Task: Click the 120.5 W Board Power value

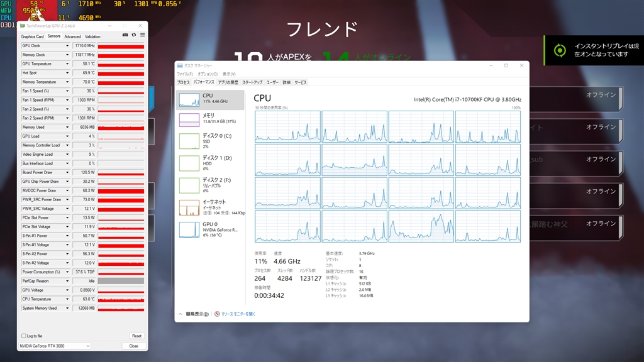Action: click(84, 172)
